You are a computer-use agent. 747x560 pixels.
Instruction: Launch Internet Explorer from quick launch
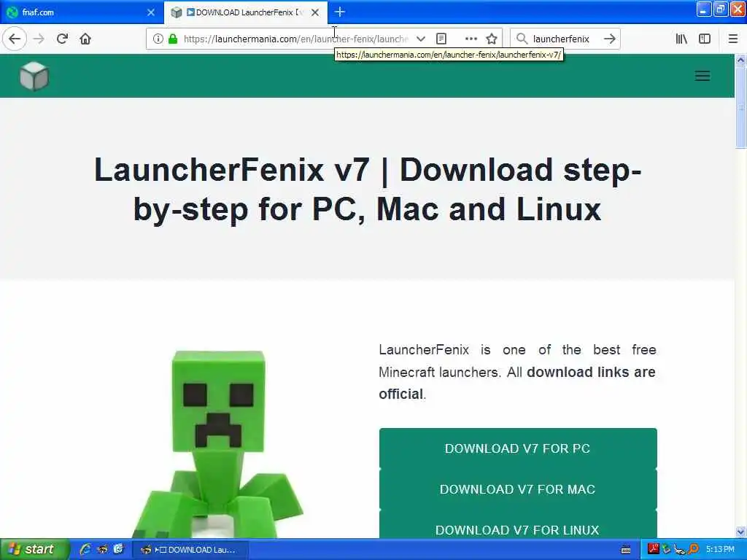85,549
